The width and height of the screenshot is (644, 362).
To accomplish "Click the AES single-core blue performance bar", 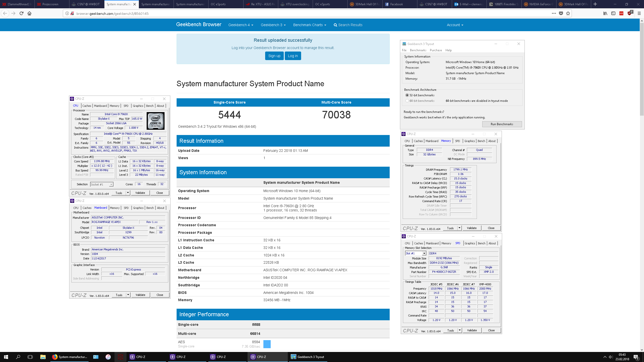I will pos(267,344).
